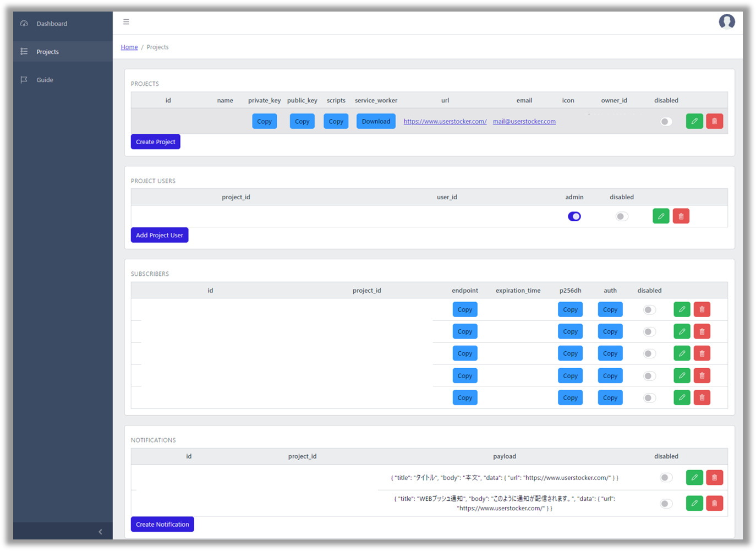Open the hamburger menu icon

tap(126, 22)
